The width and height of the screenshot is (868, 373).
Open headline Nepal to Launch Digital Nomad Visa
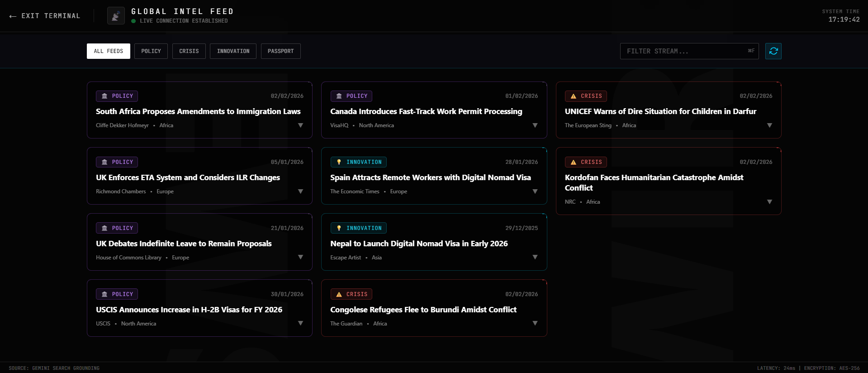point(419,244)
